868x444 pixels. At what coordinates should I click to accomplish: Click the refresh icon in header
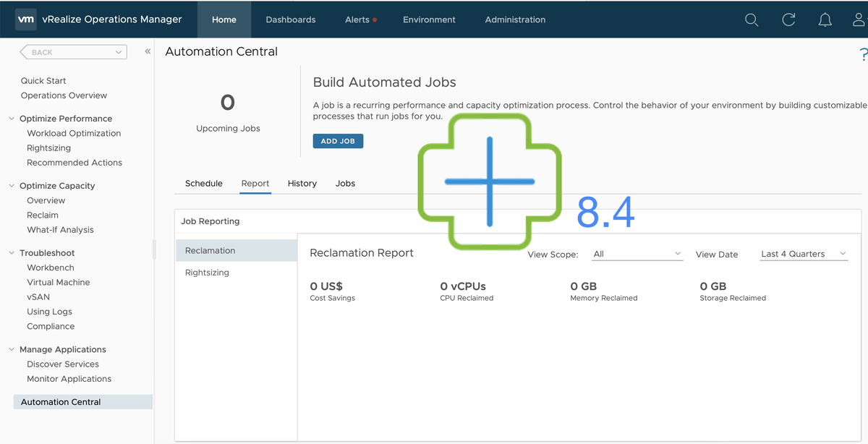point(788,20)
